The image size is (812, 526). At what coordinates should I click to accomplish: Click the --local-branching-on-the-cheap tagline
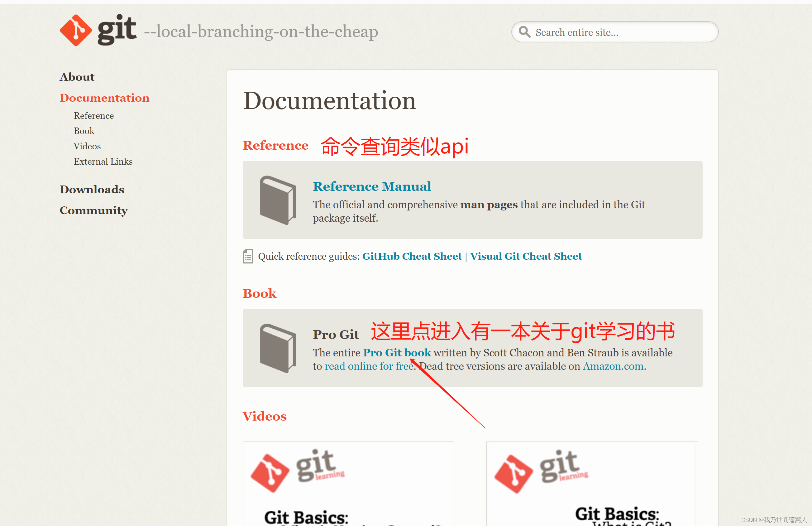click(x=261, y=32)
